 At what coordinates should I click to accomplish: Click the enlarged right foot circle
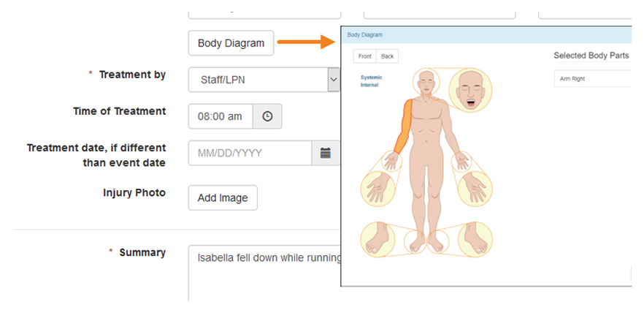point(378,239)
